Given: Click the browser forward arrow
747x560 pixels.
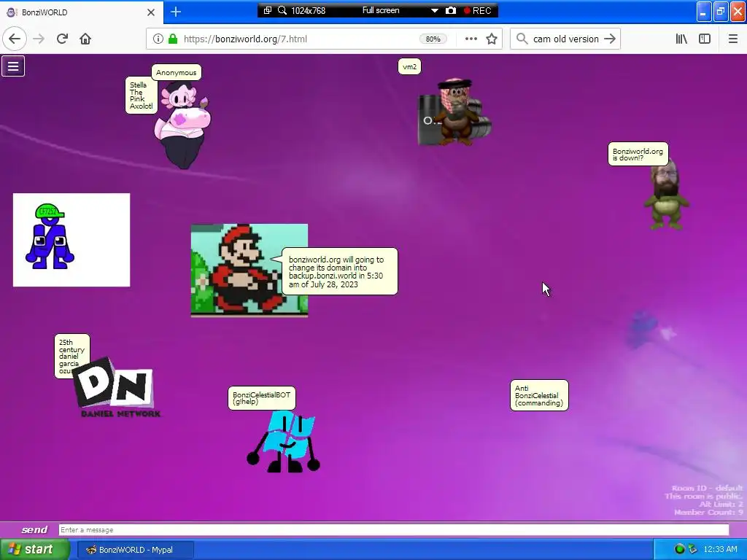Looking at the screenshot, I should (39, 39).
